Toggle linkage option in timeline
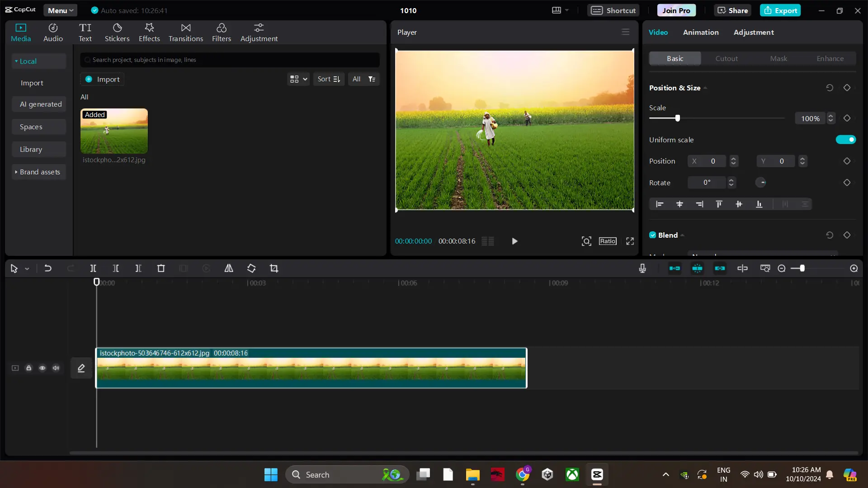Screen dimensions: 868x488 coord(720,268)
